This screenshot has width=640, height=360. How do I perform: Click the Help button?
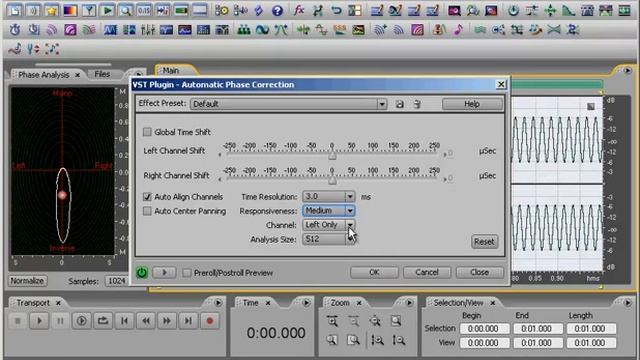click(472, 104)
